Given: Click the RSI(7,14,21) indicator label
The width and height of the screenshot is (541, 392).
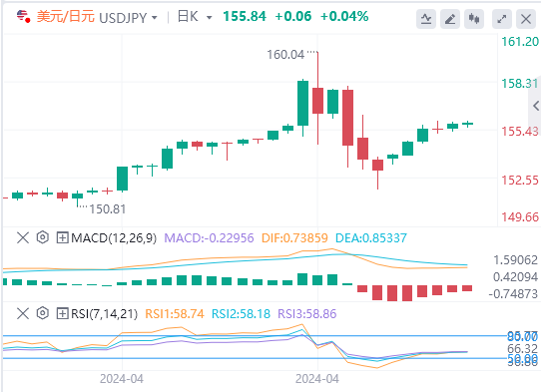Looking at the screenshot, I should pos(104,314).
